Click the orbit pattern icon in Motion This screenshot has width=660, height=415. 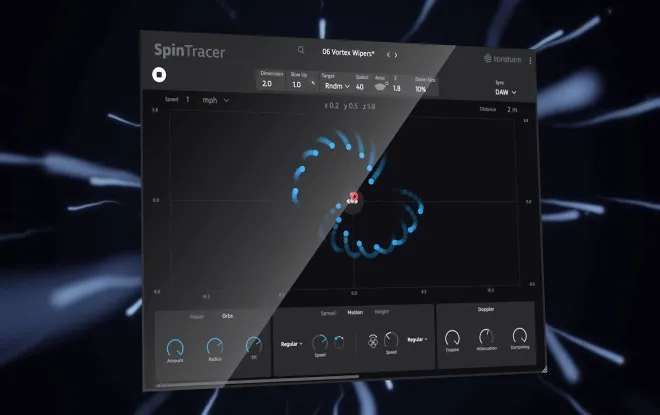[373, 341]
